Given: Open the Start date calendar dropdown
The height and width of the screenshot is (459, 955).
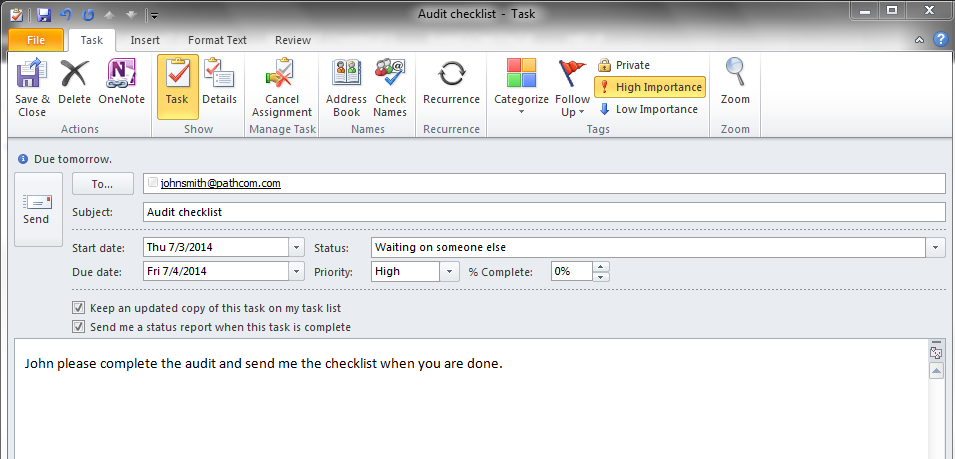Looking at the screenshot, I should point(296,248).
